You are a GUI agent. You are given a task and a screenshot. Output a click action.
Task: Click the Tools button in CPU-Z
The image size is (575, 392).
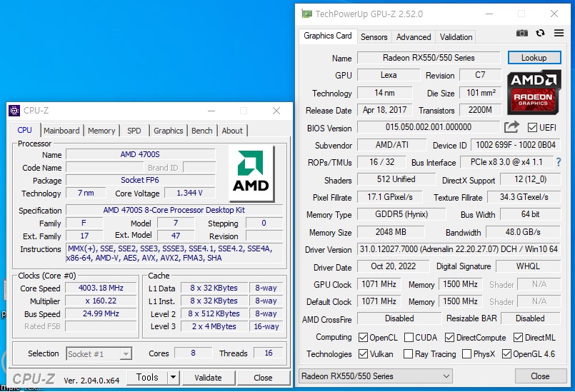point(147,377)
